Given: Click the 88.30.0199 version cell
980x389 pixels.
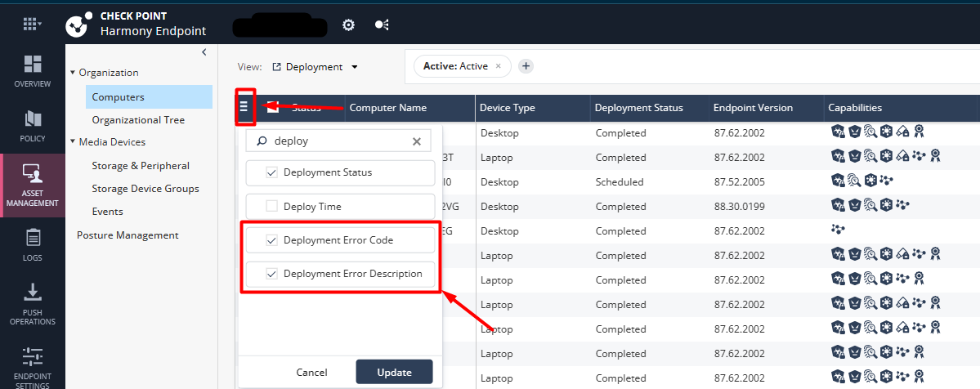Looking at the screenshot, I should click(739, 206).
